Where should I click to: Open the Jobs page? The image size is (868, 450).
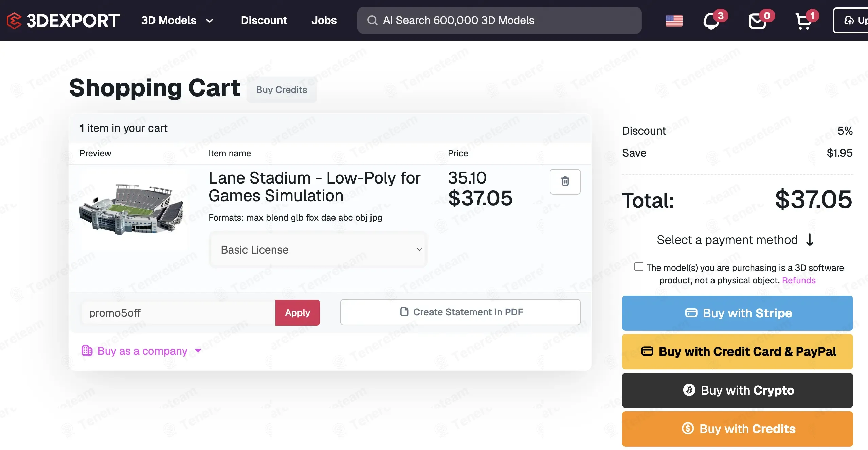pyautogui.click(x=324, y=20)
